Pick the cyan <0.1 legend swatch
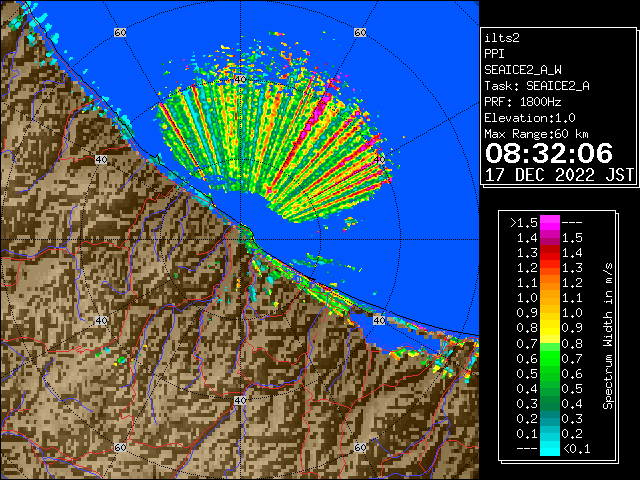The height and width of the screenshot is (480, 640). pyautogui.click(x=550, y=448)
